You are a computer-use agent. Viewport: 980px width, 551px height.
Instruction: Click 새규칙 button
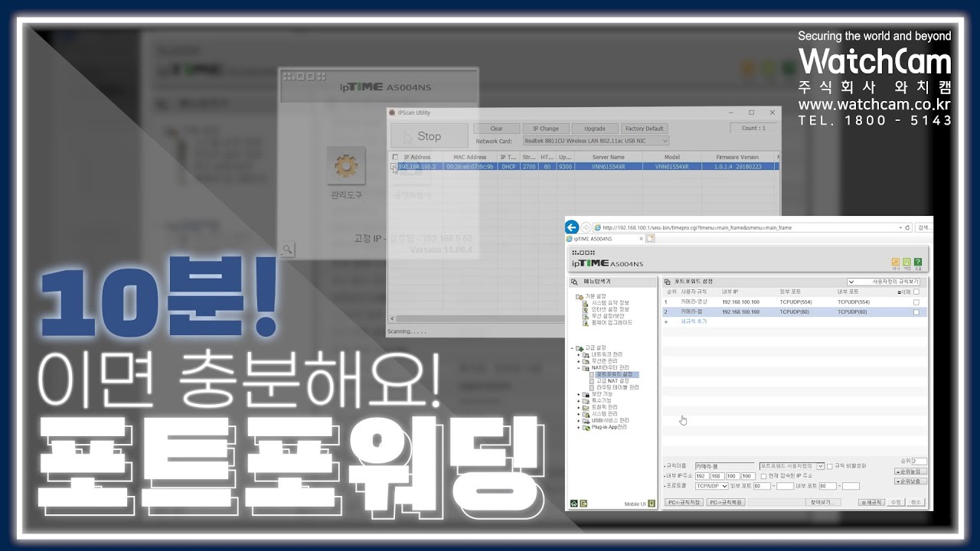pos(871,502)
